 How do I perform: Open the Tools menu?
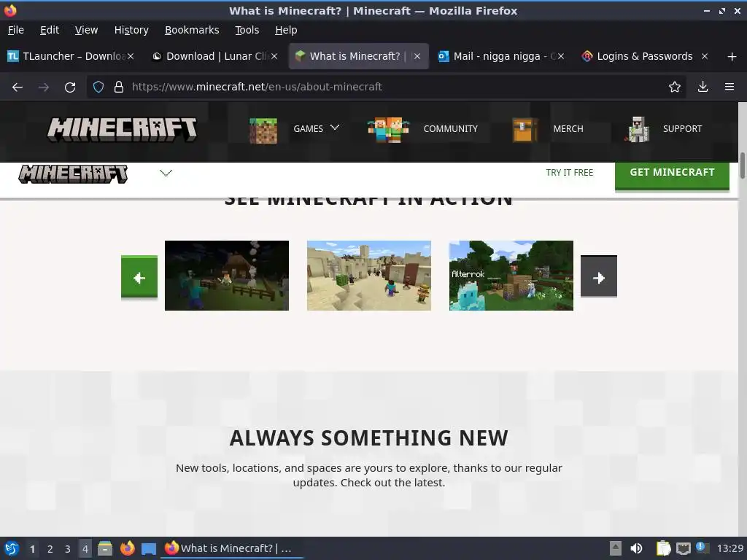pyautogui.click(x=247, y=30)
